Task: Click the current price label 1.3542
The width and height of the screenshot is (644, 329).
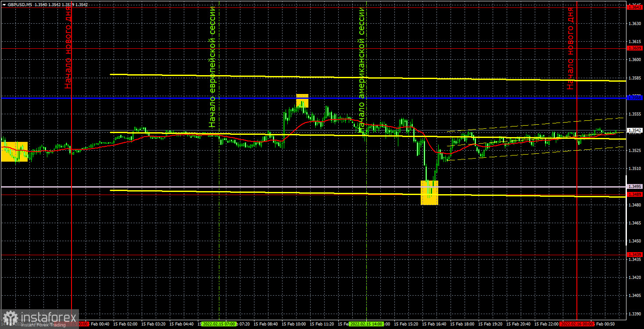Action: pyautogui.click(x=635, y=130)
